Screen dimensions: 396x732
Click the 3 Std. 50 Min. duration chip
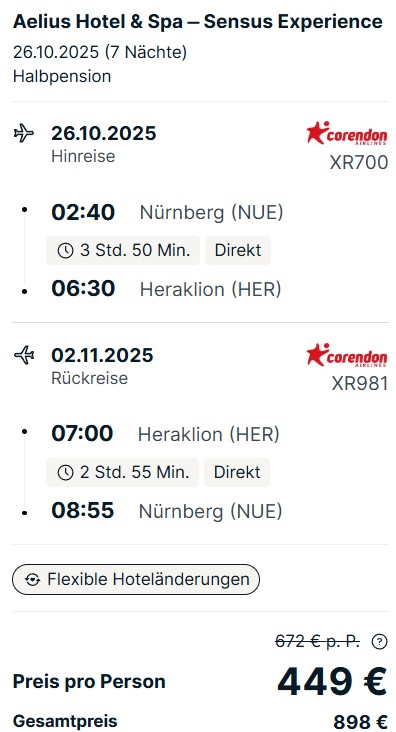point(123,251)
